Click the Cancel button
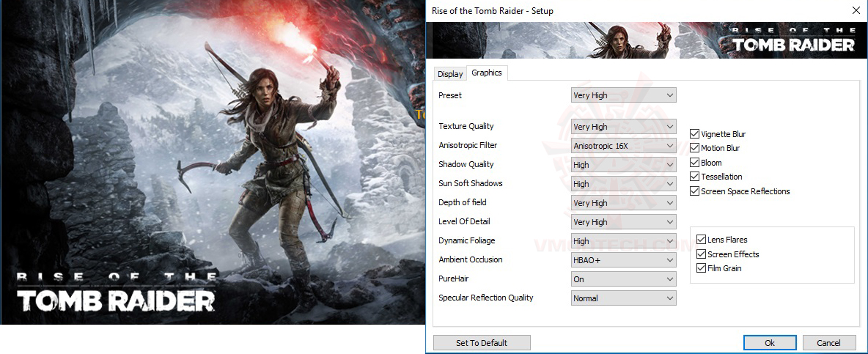868x354 pixels. [x=828, y=342]
